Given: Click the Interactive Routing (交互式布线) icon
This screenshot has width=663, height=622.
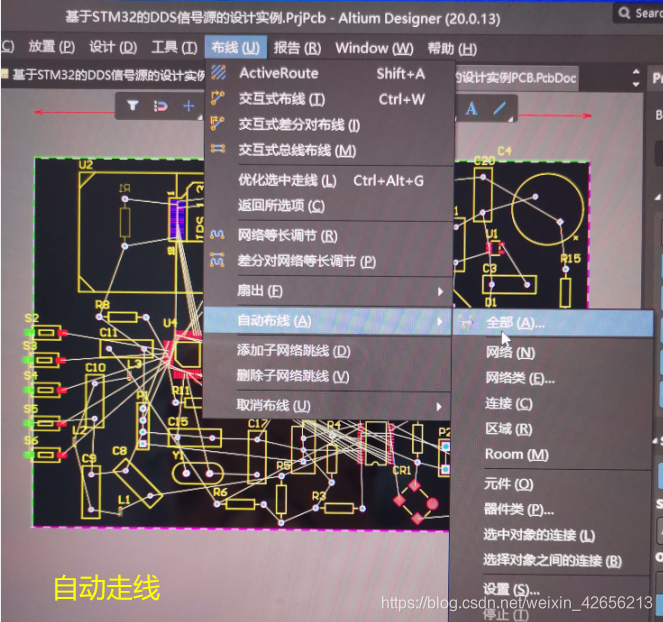Looking at the screenshot, I should point(218,98).
